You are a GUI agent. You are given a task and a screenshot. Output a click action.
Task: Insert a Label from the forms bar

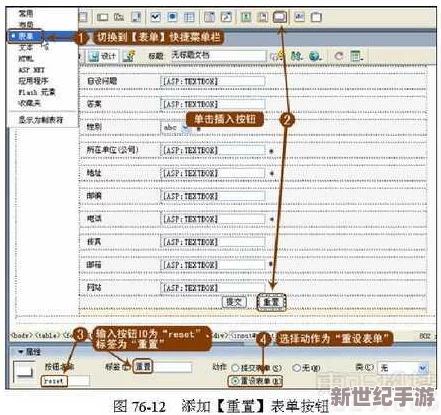pyautogui.click(x=299, y=17)
